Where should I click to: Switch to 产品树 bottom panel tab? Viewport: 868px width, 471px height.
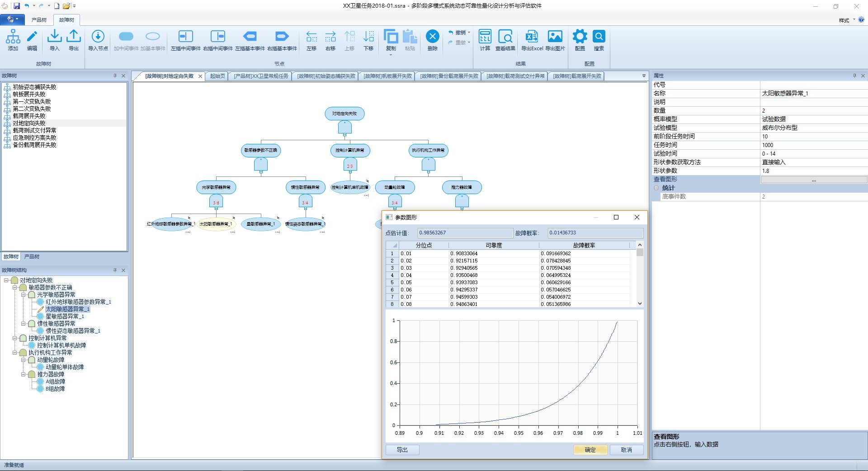click(32, 257)
